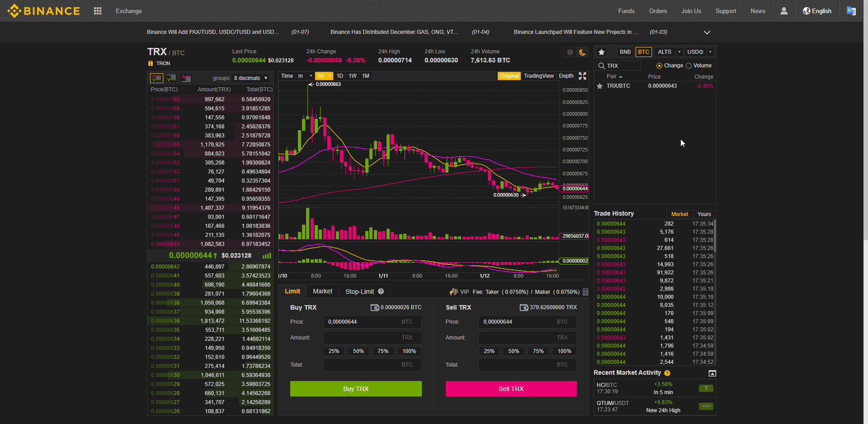Set sell amount to 100%
The image size is (868, 424).
pos(564,351)
